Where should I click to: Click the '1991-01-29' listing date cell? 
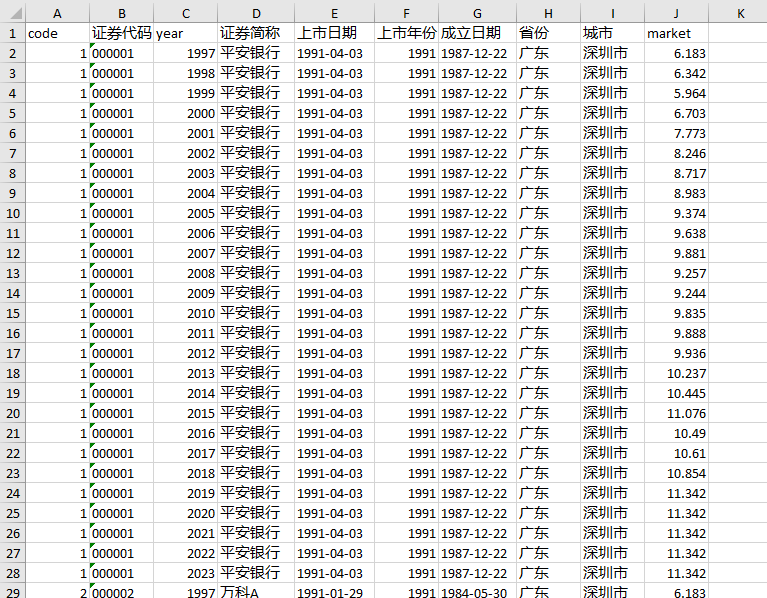point(334,592)
